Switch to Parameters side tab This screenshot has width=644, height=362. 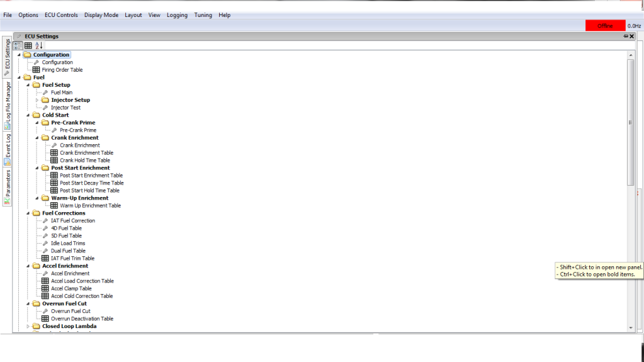pyautogui.click(x=7, y=187)
